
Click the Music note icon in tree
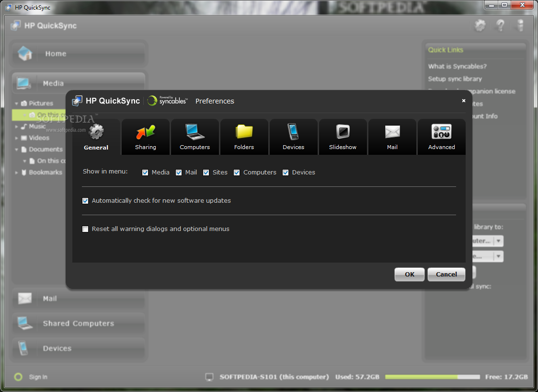click(x=23, y=127)
